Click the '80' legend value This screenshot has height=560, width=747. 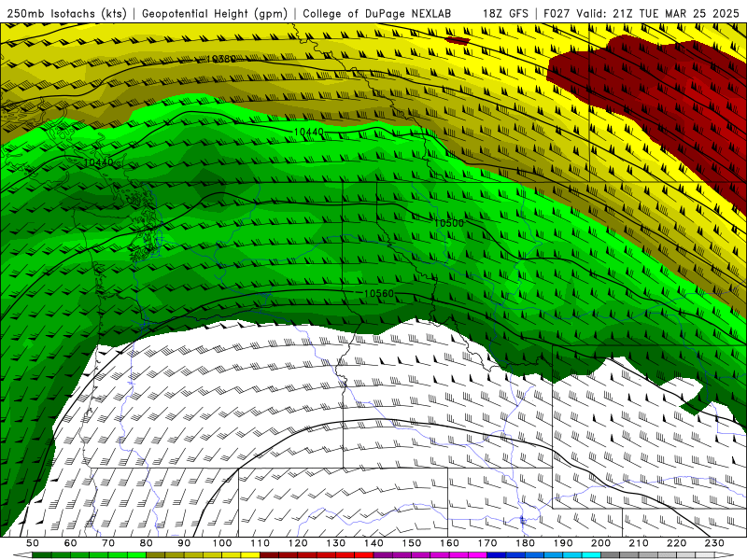click(147, 543)
